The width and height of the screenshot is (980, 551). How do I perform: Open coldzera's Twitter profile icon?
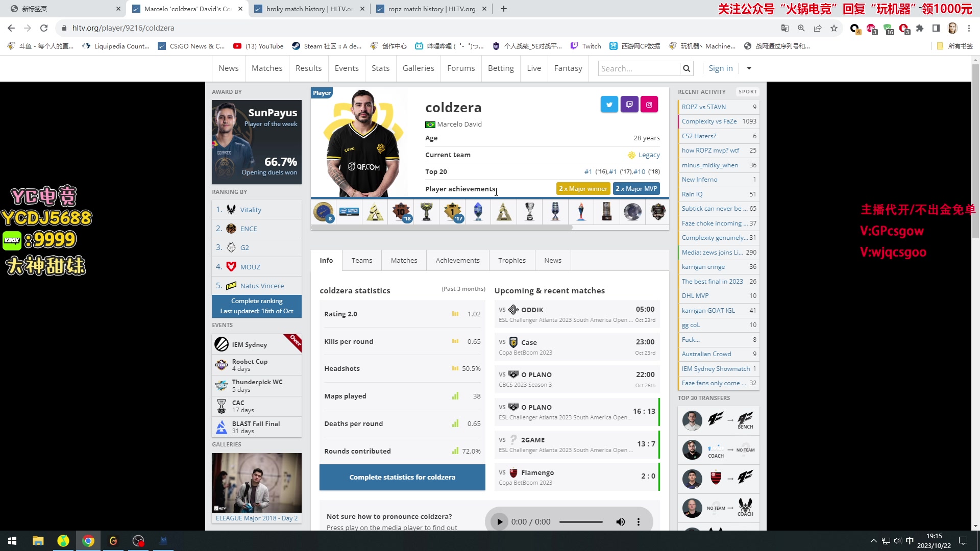click(609, 105)
